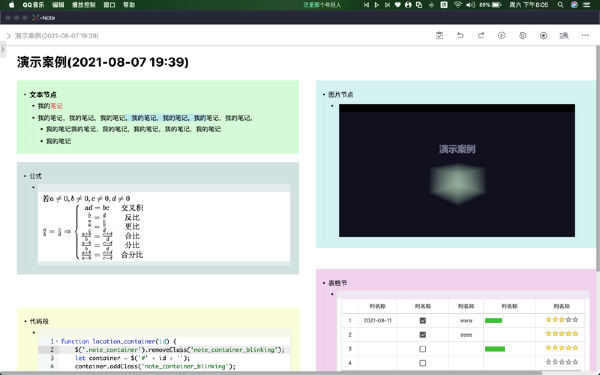
Task: Collapse the 代码段 bullet node
Action: (25, 321)
